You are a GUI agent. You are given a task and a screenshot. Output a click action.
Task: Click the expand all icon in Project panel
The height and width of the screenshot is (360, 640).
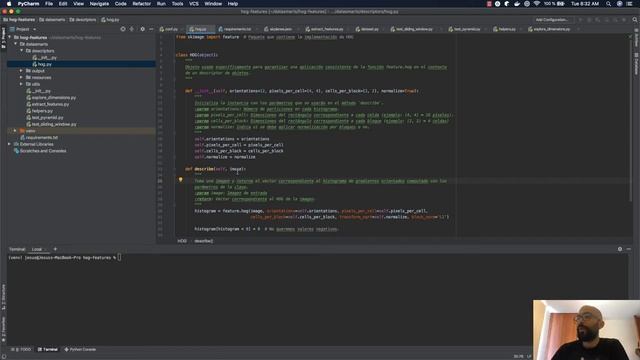(x=132, y=29)
